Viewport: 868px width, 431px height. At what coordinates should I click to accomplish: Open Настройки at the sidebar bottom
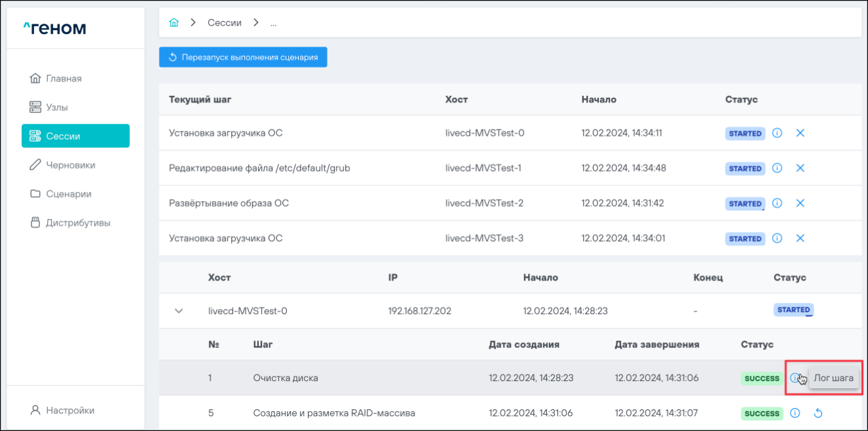70,410
